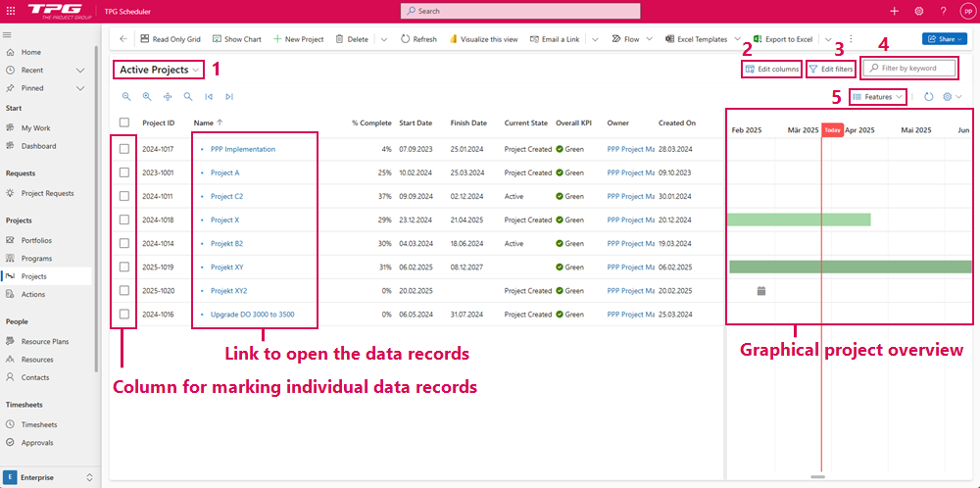Toggle the select-all checkbox in header
980x488 pixels.
point(123,122)
